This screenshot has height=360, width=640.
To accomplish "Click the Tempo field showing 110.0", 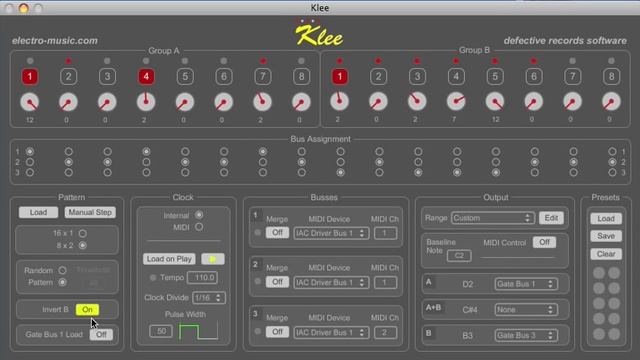I will pyautogui.click(x=202, y=278).
